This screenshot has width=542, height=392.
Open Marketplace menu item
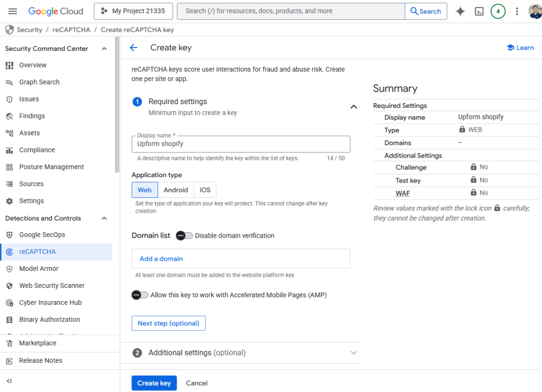tap(38, 343)
